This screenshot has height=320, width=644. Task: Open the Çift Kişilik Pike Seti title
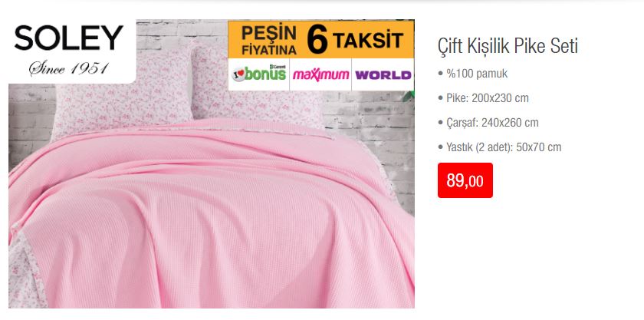pyautogui.click(x=508, y=46)
